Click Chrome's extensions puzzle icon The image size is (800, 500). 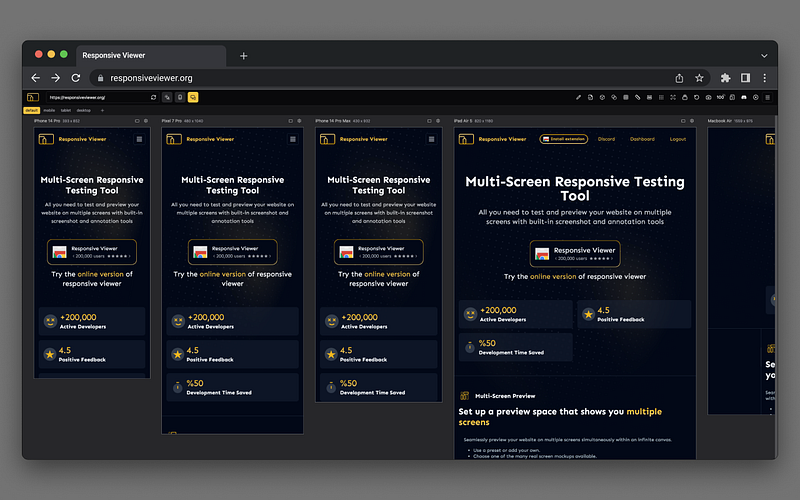pos(725,78)
